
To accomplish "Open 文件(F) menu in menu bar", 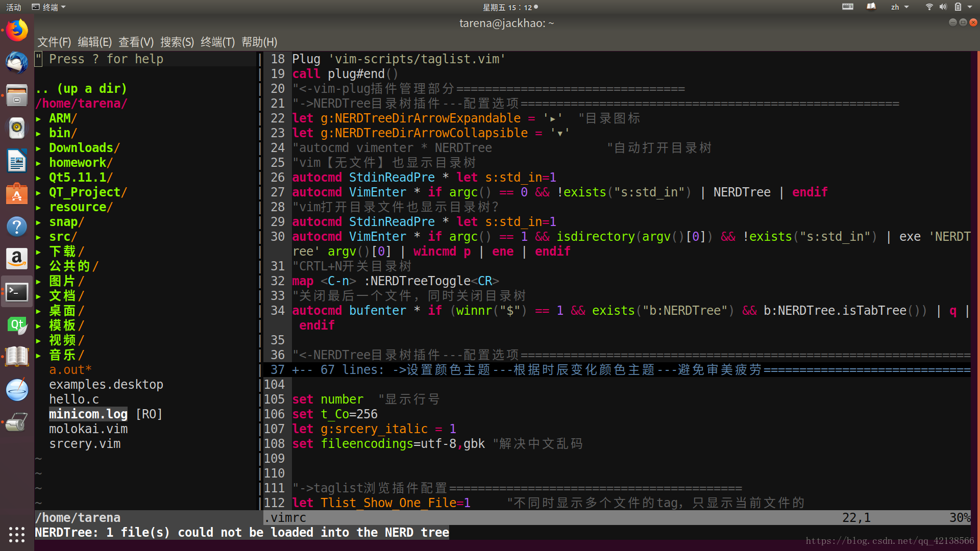I will click(x=55, y=42).
